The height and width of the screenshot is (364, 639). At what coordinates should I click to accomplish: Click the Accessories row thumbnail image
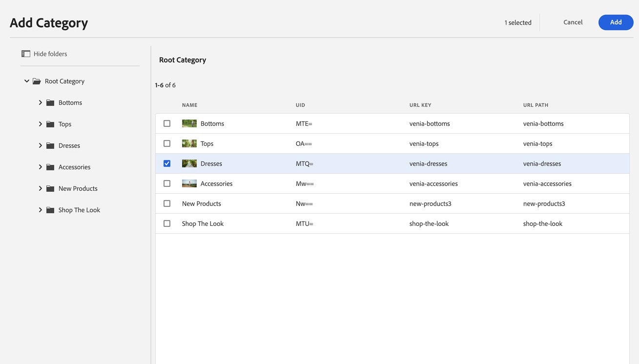pos(189,183)
